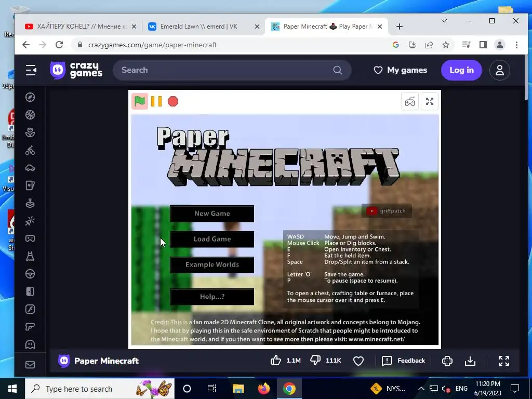Image resolution: width=532 pixels, height=399 pixels.
Task: Show hidden system tray icons
Action: (x=421, y=389)
